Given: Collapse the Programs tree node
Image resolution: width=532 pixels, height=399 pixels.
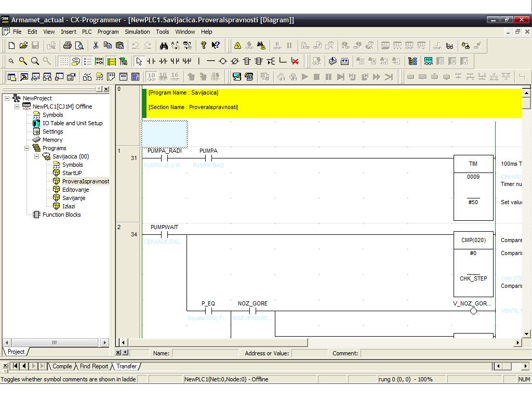Looking at the screenshot, I should click(27, 148).
